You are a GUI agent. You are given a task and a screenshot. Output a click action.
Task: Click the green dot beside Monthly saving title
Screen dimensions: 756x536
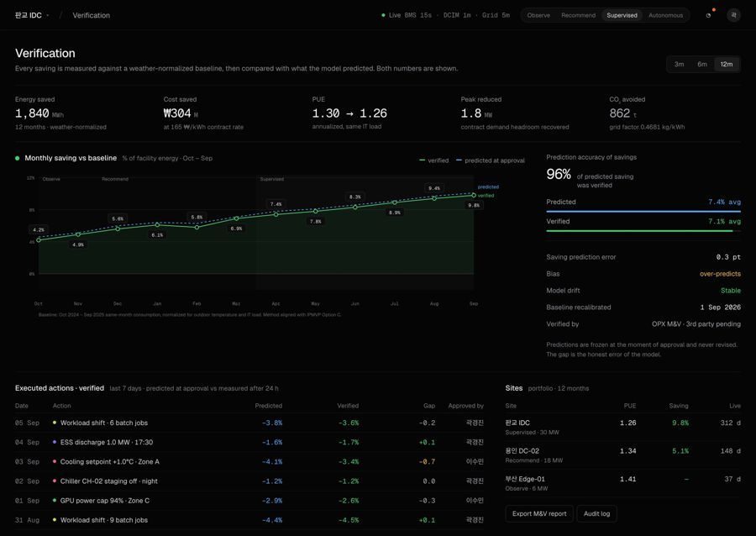click(x=18, y=158)
